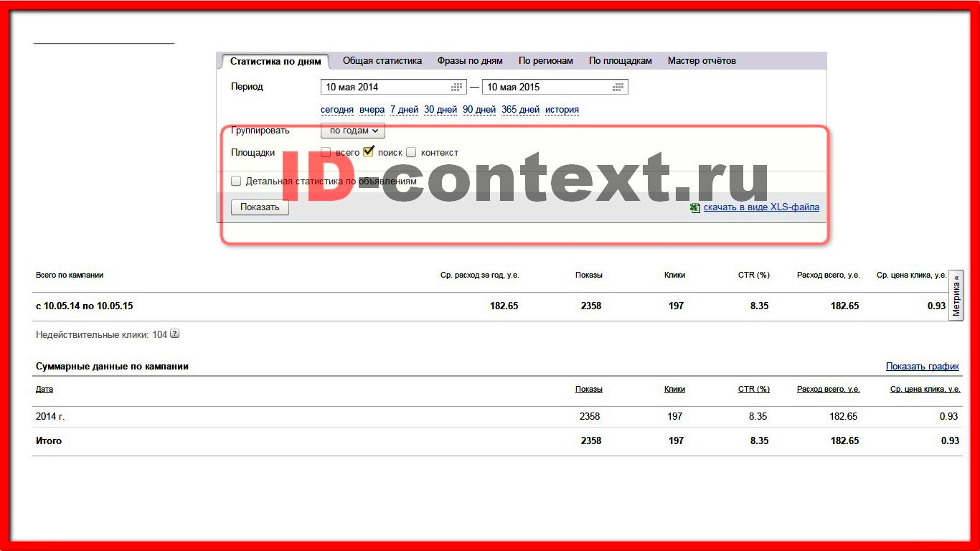Sort summary table by 'Клики' column
The height and width of the screenshot is (551, 980).
[674, 389]
